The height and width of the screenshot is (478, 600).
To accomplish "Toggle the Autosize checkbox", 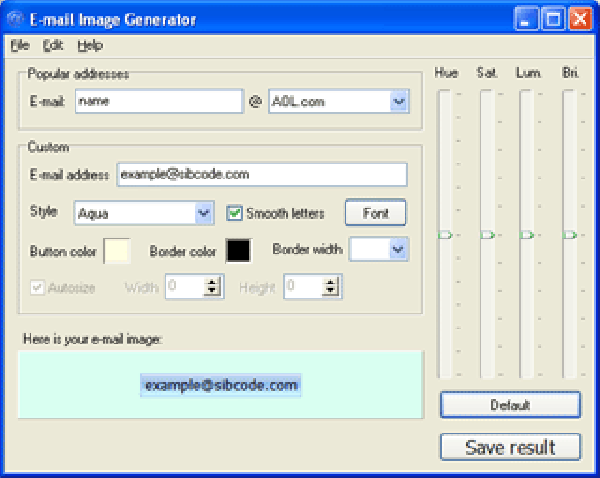I will tap(38, 288).
